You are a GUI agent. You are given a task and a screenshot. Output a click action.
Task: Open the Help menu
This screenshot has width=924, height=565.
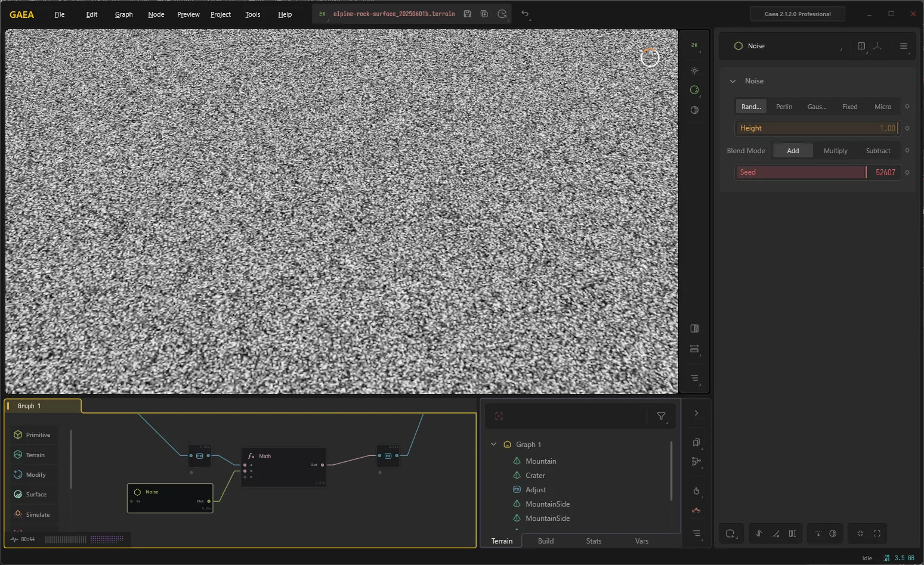tap(285, 14)
